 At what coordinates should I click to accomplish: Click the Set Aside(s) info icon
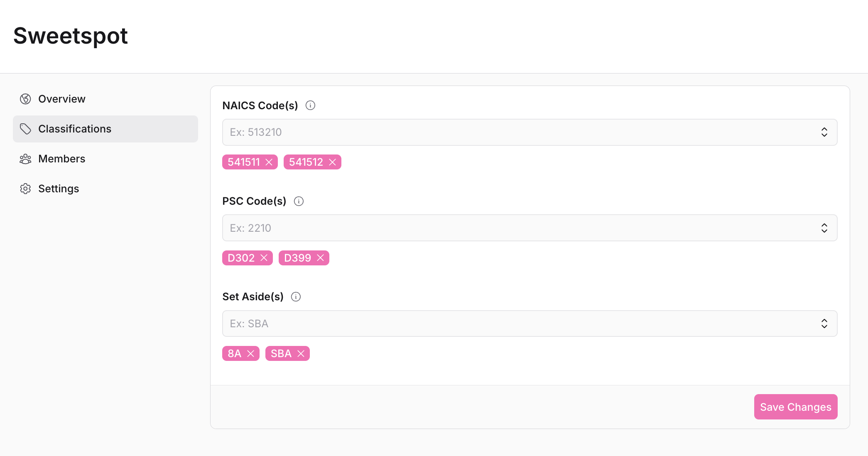[x=296, y=297]
